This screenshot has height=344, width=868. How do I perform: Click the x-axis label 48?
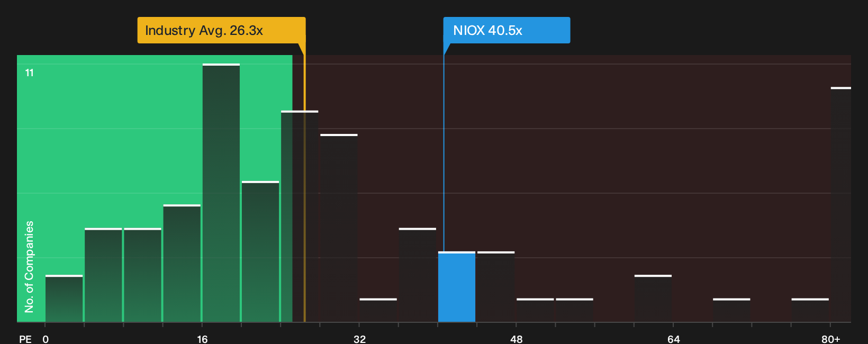tap(517, 339)
